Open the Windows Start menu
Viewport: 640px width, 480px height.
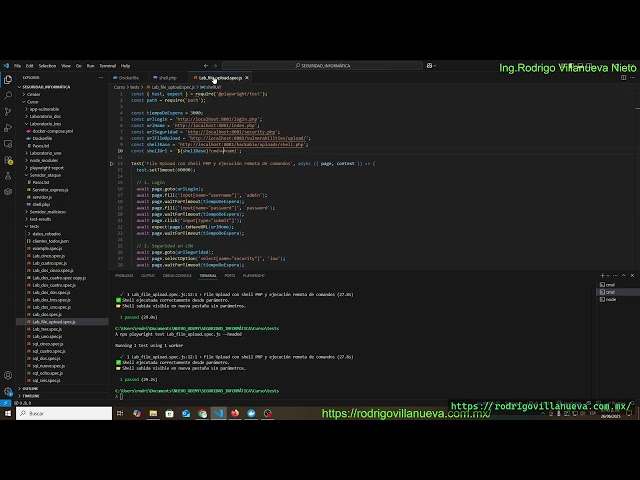pyautogui.click(x=8, y=413)
